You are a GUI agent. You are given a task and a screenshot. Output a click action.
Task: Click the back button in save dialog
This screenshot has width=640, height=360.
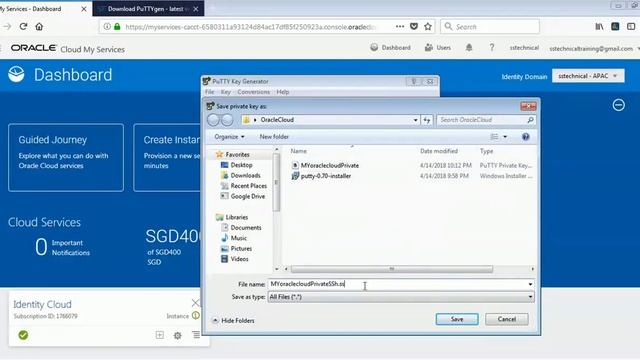click(213, 120)
